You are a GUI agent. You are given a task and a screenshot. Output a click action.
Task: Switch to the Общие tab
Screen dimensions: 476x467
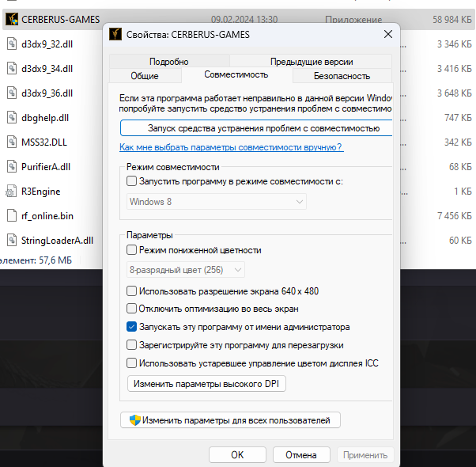[145, 76]
